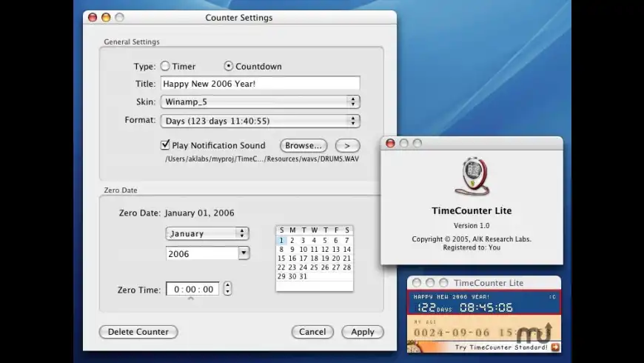The width and height of the screenshot is (644, 363).
Task: Click the Apply button
Action: (363, 332)
